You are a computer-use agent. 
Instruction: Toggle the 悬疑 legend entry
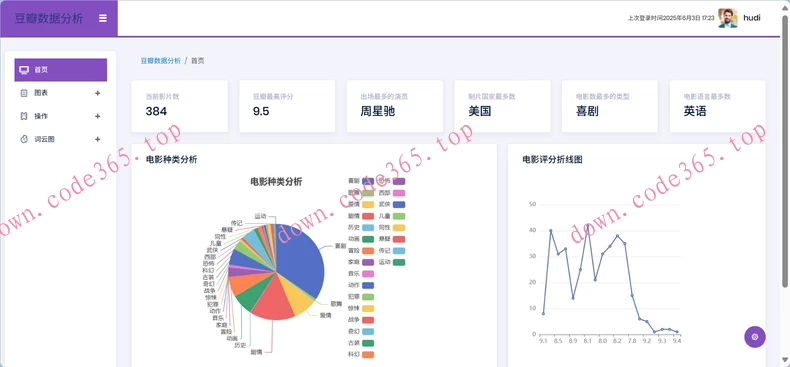(392, 239)
